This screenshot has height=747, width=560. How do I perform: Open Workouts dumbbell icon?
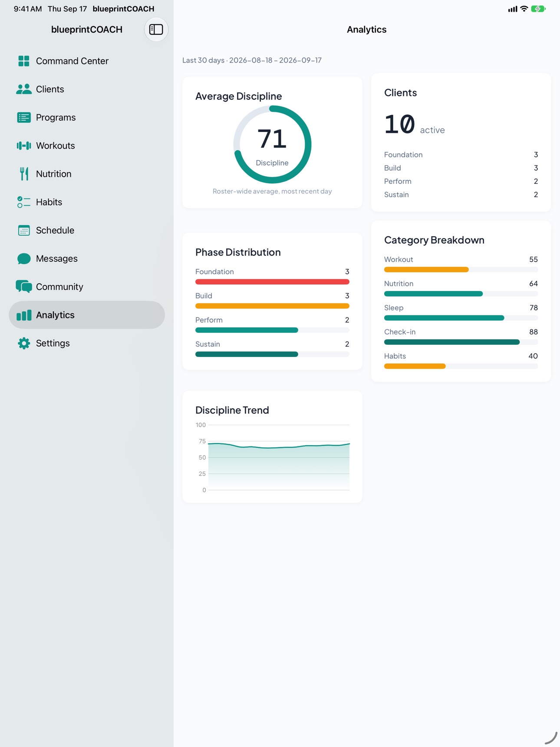[x=24, y=145]
